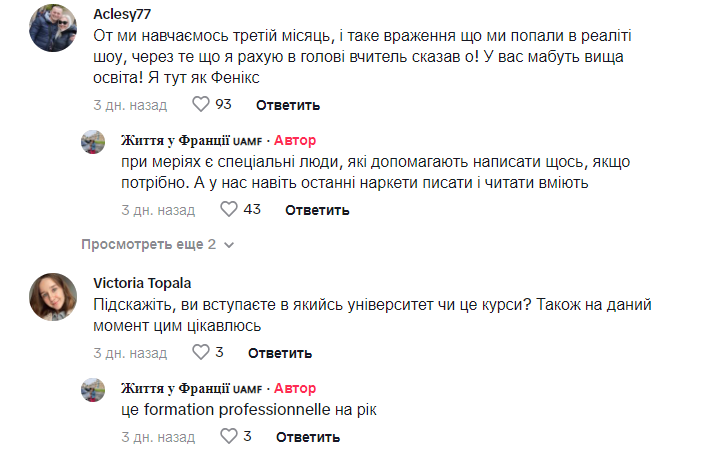Open the Aclesy77 username link

(x=123, y=13)
